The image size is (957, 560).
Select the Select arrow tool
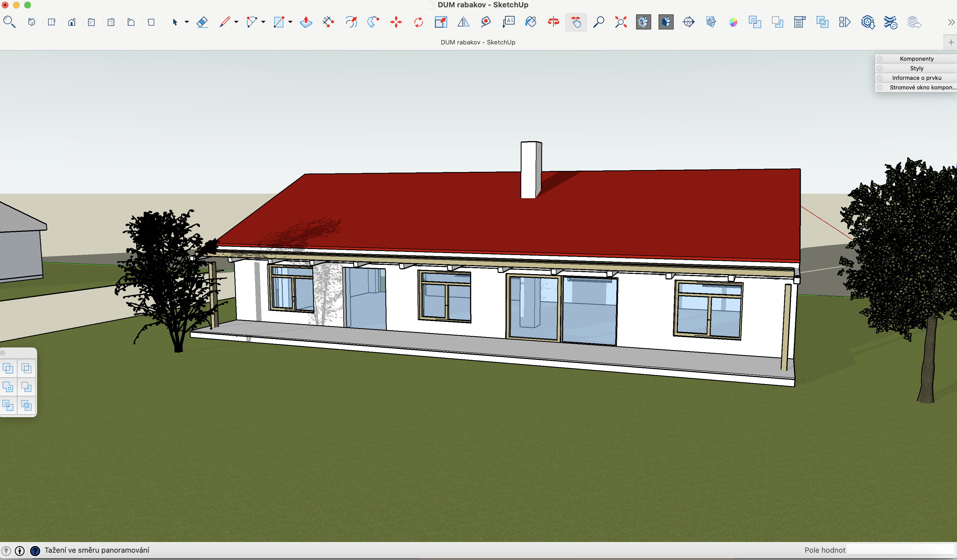tap(175, 22)
